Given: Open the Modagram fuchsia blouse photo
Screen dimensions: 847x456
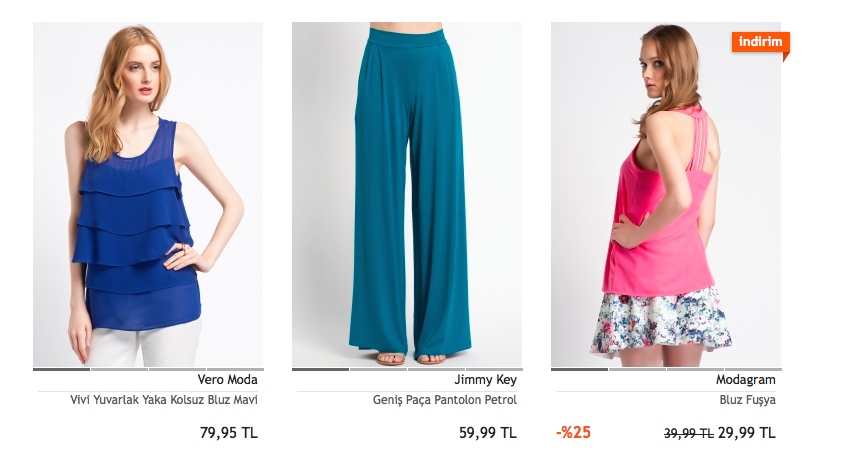Looking at the screenshot, I should point(666,195).
